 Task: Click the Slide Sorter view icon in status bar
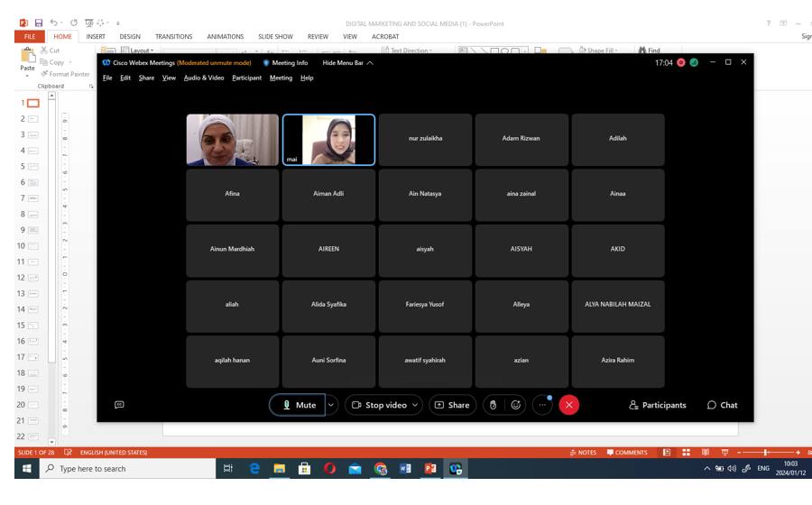pos(687,453)
